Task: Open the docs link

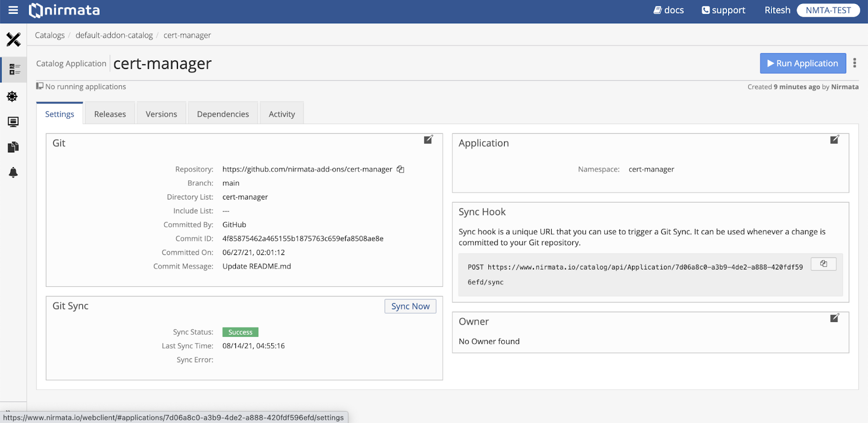Action: [668, 10]
